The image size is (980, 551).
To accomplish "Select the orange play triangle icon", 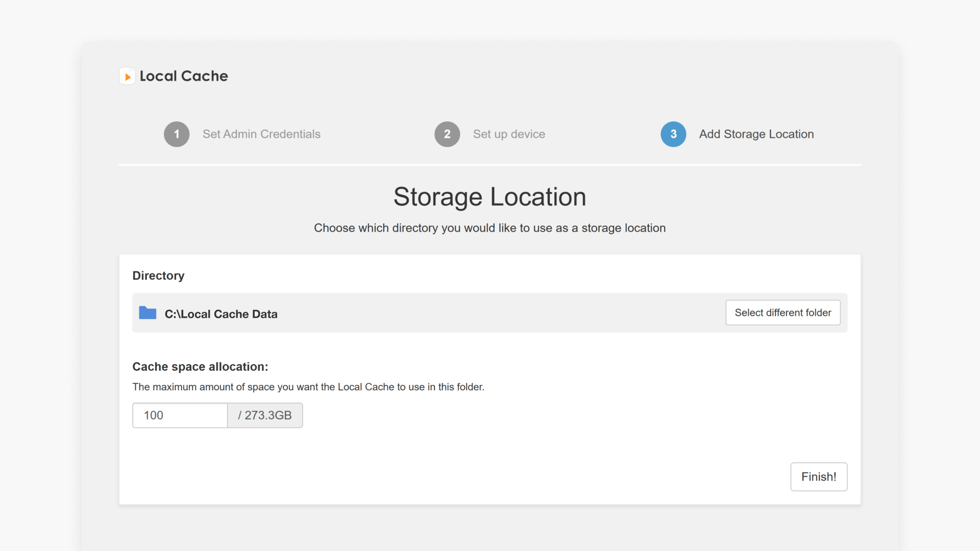I will tap(127, 76).
